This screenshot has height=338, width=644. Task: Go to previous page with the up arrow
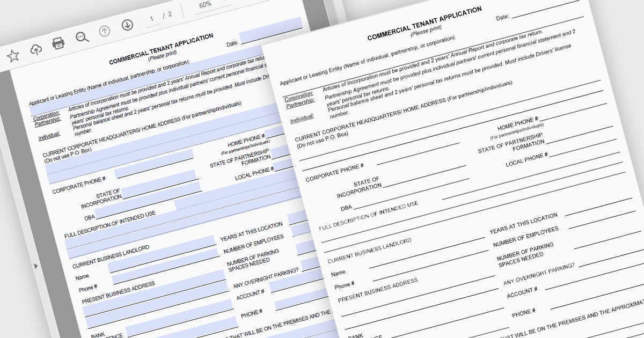[x=104, y=31]
